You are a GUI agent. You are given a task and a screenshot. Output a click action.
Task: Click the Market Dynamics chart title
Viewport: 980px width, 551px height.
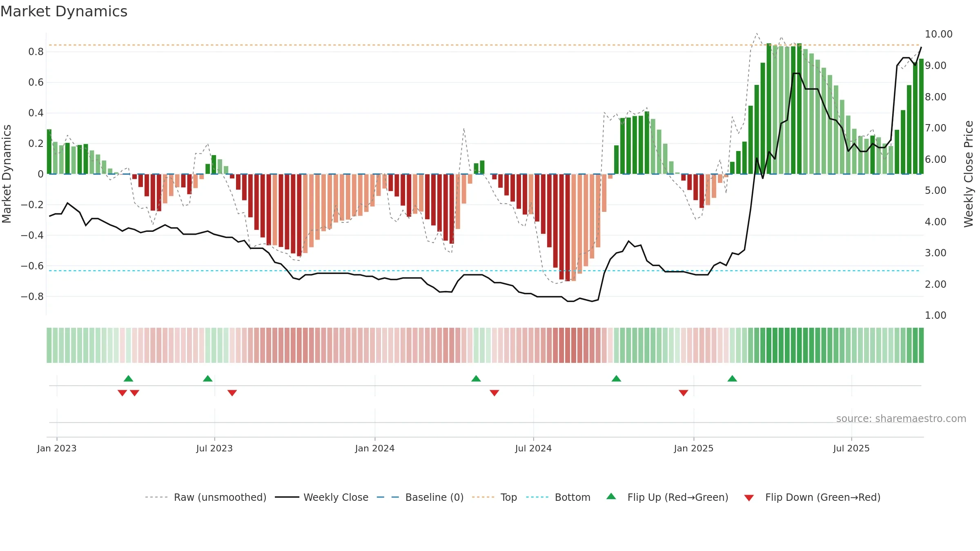[x=64, y=11]
